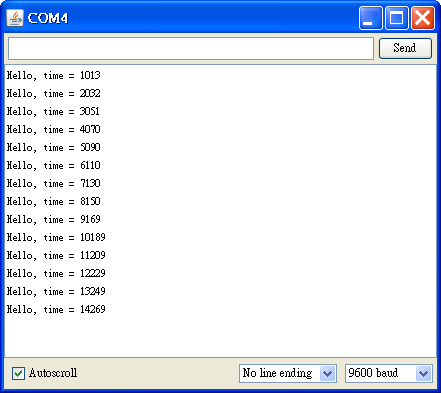Select line 'Hello, time = 3051'

(x=53, y=111)
